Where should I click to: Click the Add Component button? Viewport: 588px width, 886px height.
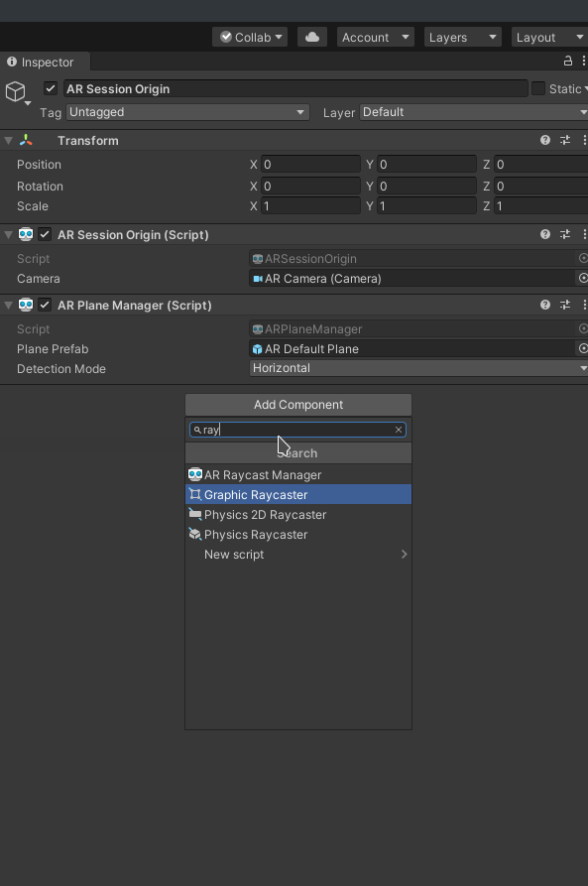tap(298, 405)
